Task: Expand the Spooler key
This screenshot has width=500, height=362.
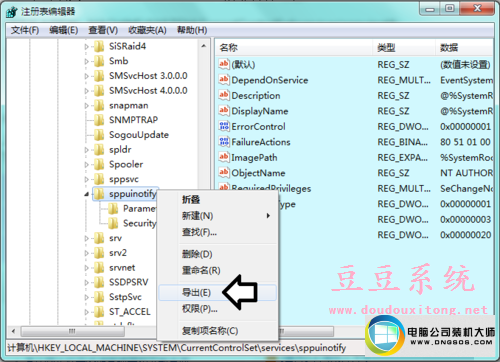Action: click(87, 165)
